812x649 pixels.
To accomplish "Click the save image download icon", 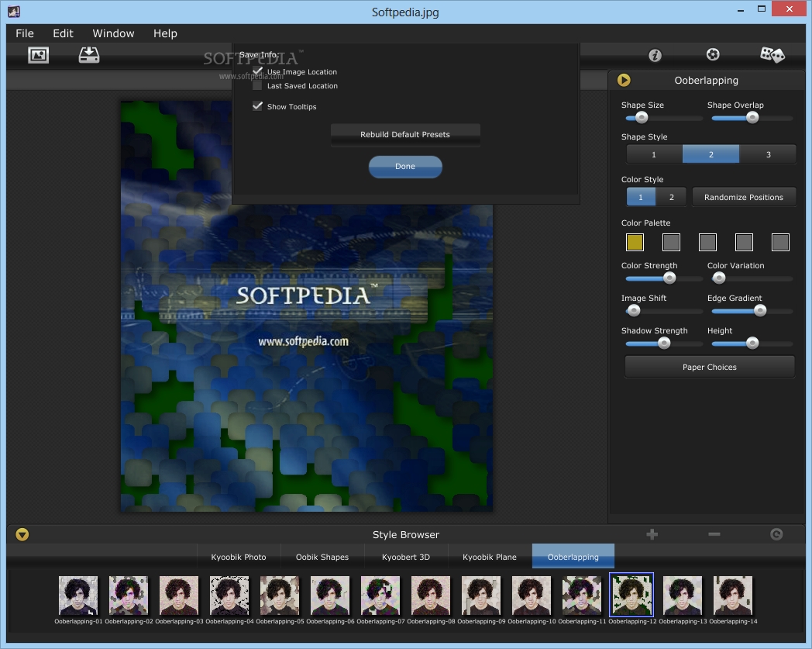I will coord(89,55).
